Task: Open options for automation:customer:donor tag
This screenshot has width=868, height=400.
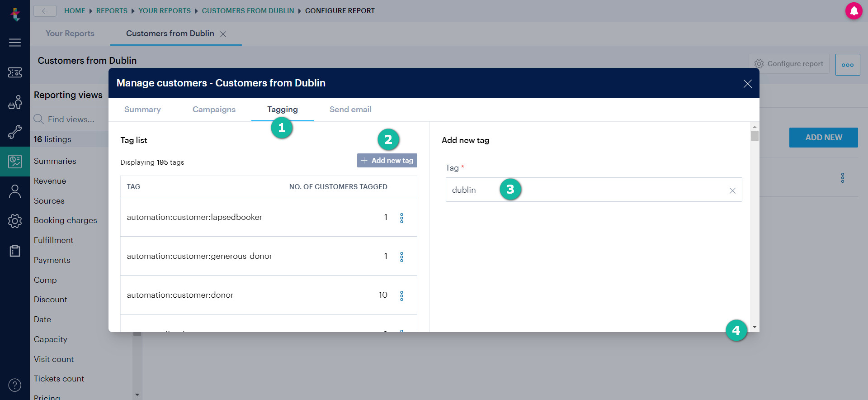Action: 401,296
